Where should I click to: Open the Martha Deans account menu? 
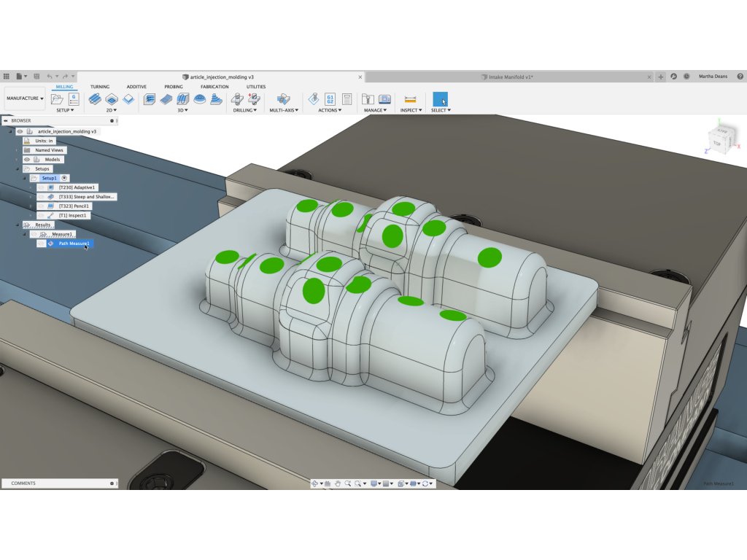pos(713,76)
